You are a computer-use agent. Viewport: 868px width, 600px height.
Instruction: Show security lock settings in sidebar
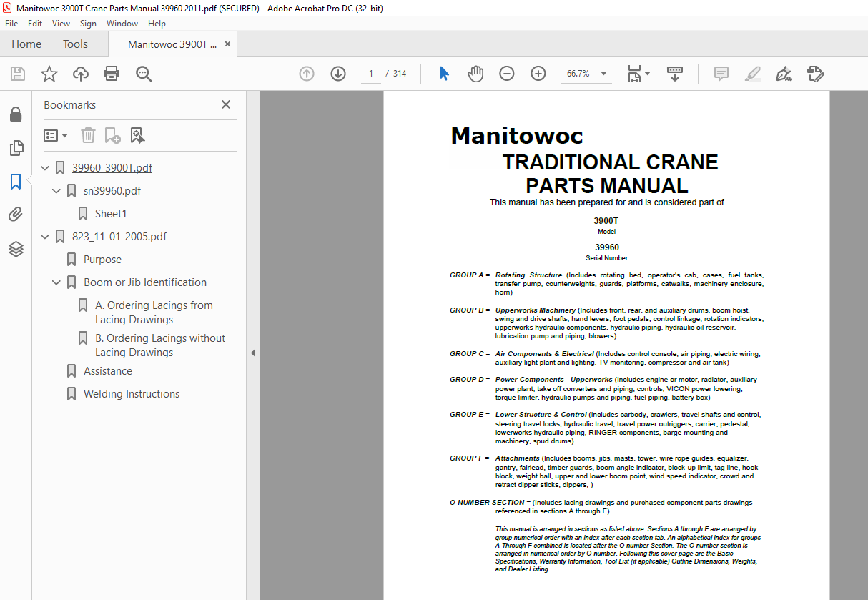tap(16, 114)
